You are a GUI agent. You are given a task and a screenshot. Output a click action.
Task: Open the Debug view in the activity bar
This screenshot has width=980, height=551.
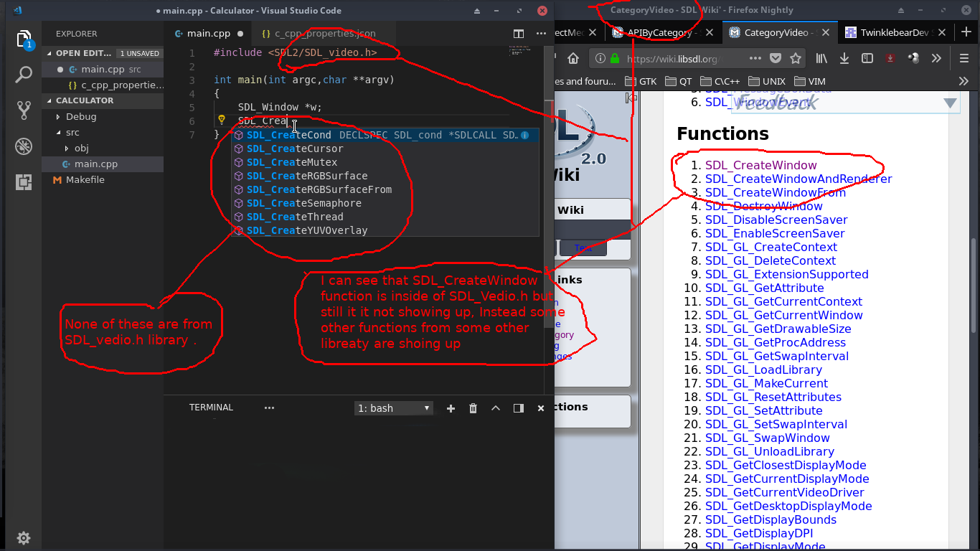tap(24, 146)
